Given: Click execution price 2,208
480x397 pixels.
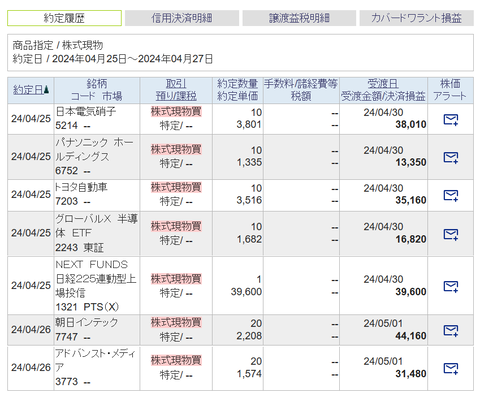Looking at the screenshot, I should click(x=249, y=336).
